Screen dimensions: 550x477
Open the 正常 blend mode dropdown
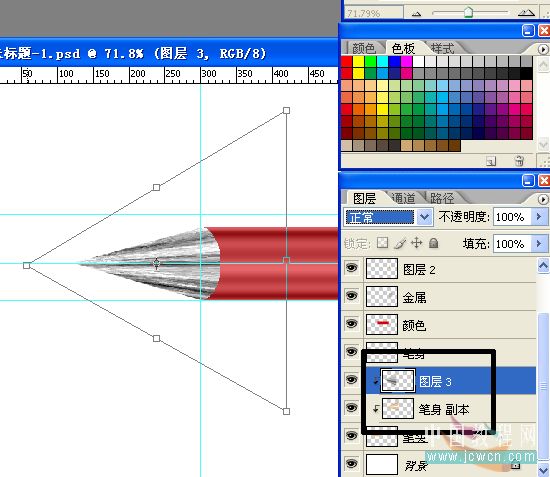[x=388, y=217]
